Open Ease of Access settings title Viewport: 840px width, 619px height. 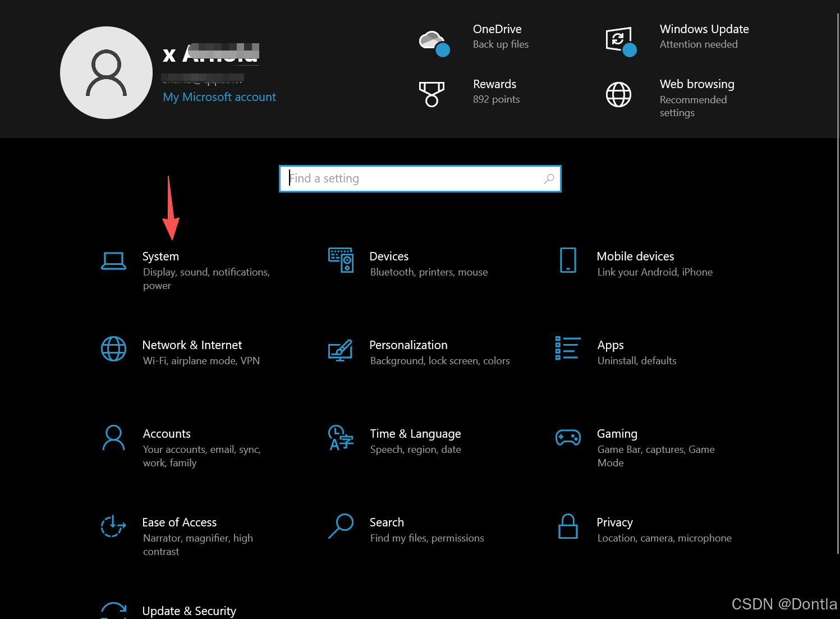point(180,522)
